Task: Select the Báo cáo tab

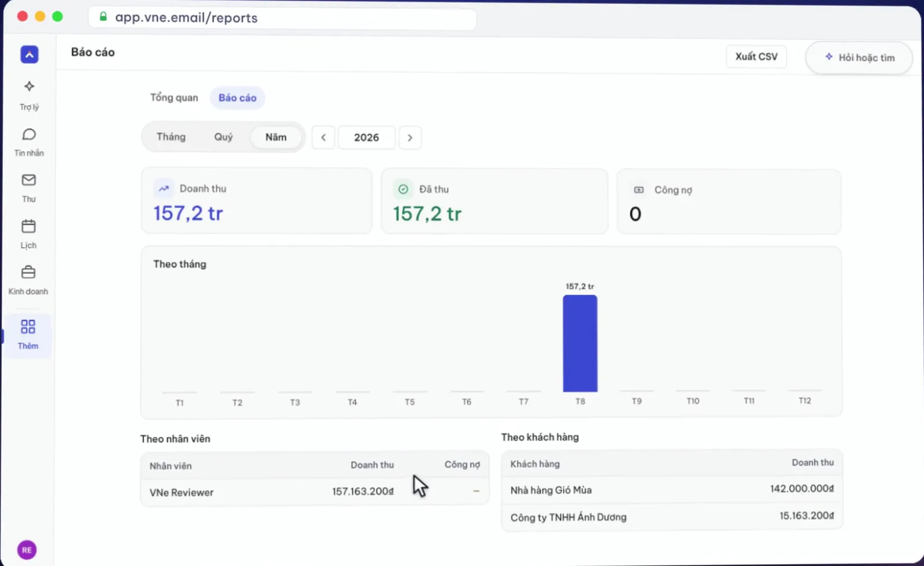Action: [x=237, y=98]
